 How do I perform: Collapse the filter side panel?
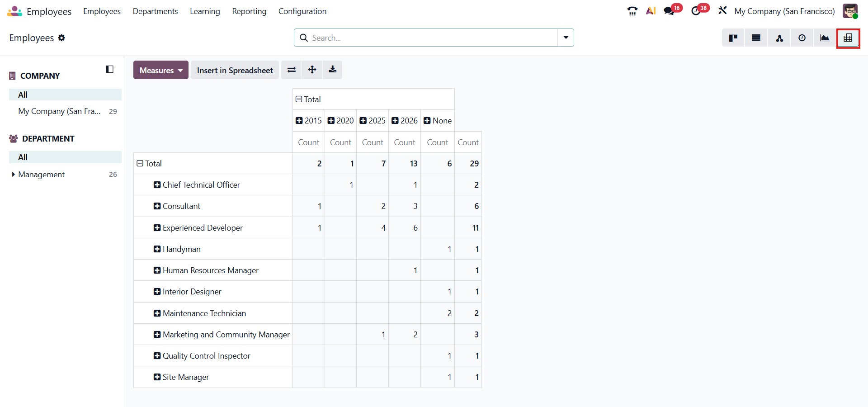coord(109,69)
